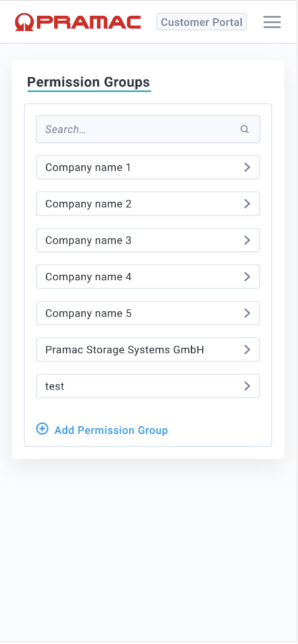
Task: Click the chevron beside Company name 5
Action: click(x=247, y=313)
